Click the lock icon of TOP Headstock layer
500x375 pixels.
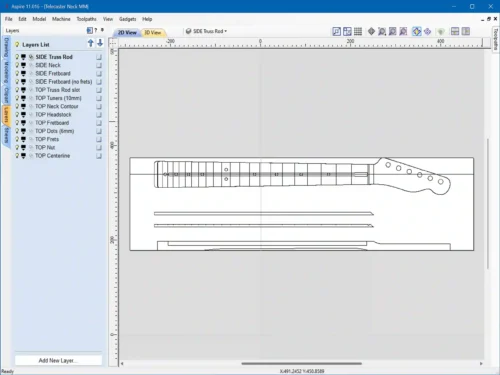click(31, 115)
